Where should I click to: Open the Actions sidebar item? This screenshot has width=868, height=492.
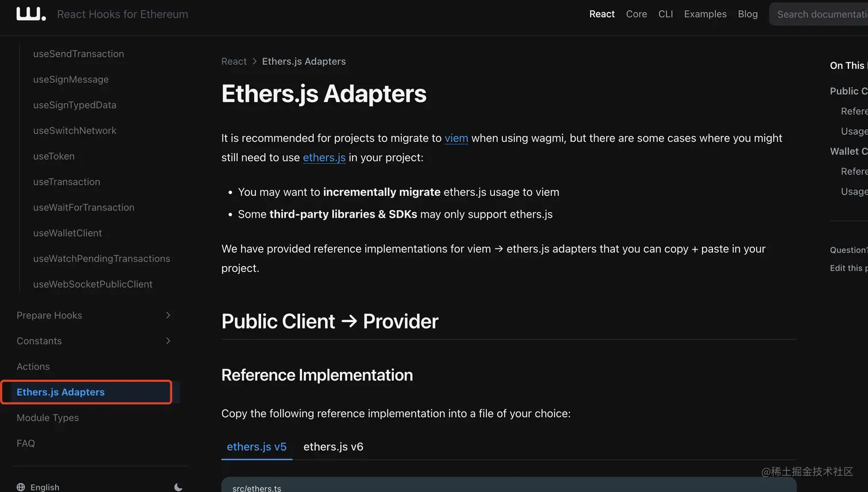click(33, 366)
